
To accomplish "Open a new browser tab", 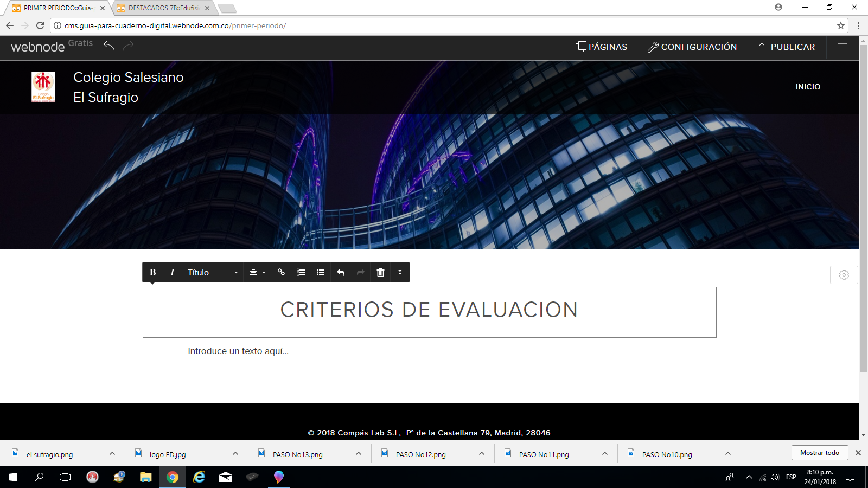I will point(227,8).
